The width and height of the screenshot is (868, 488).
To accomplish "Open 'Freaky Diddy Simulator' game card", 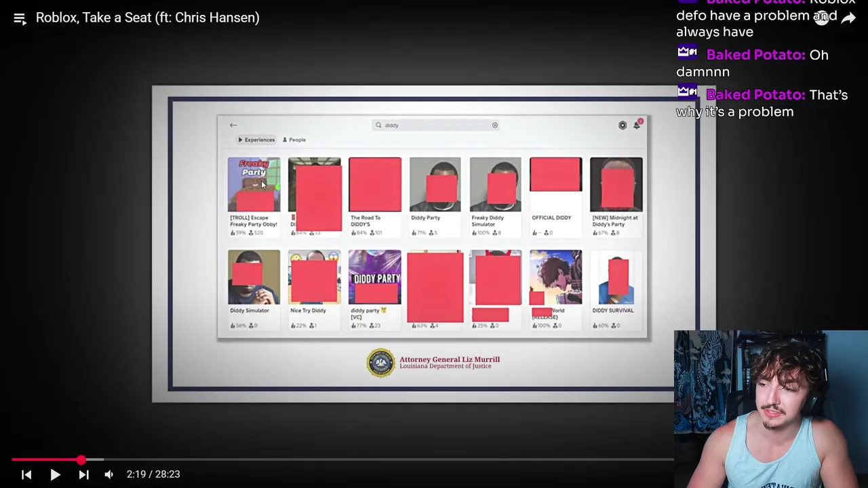I will (x=495, y=197).
